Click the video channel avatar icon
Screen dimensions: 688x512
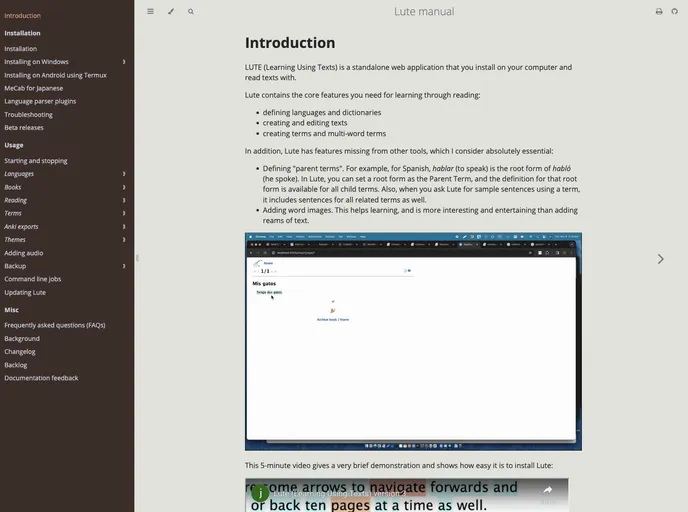tap(260, 493)
